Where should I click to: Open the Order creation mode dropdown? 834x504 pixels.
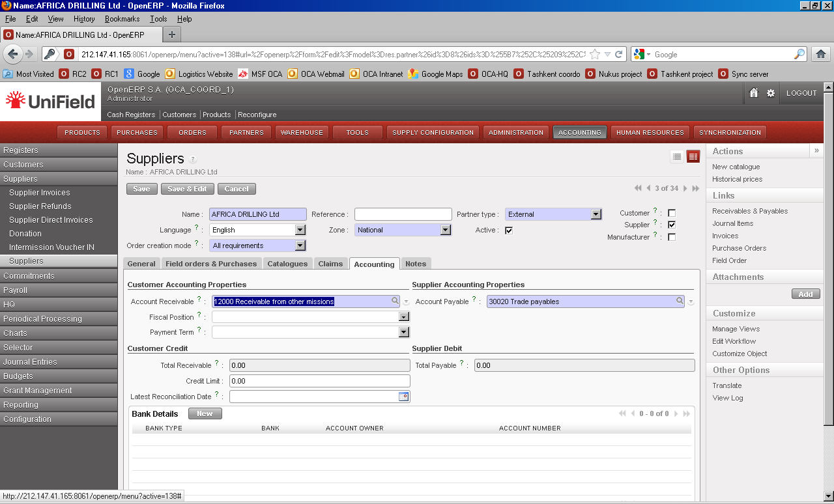coord(300,245)
